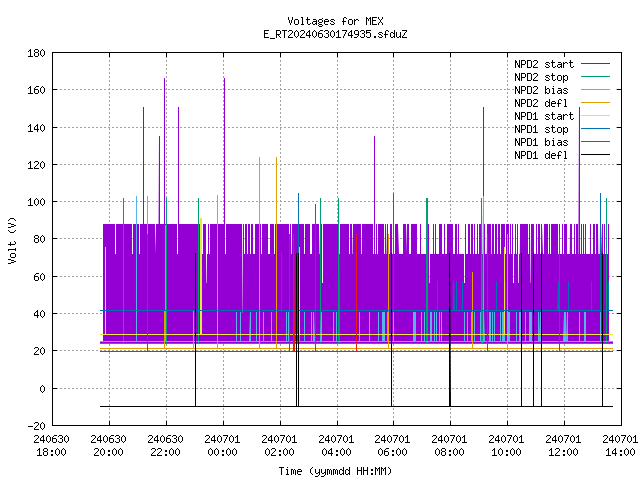
Task: Click the NPD1 stop legend label
Action: [541, 129]
